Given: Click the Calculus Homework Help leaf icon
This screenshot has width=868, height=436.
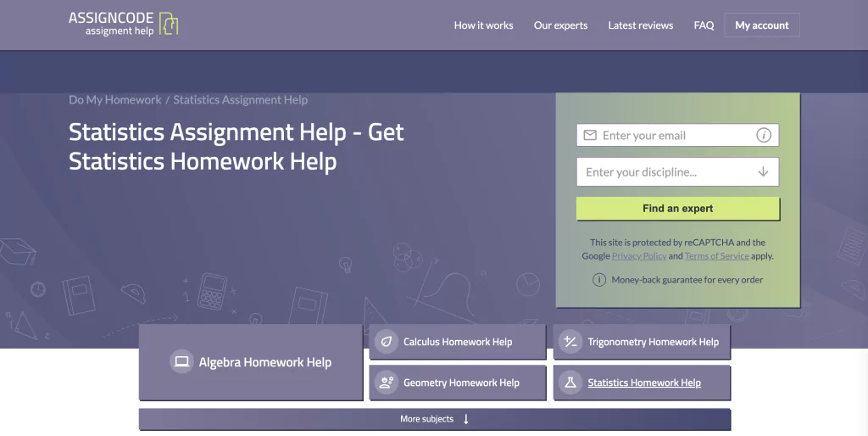Looking at the screenshot, I should (x=387, y=342).
